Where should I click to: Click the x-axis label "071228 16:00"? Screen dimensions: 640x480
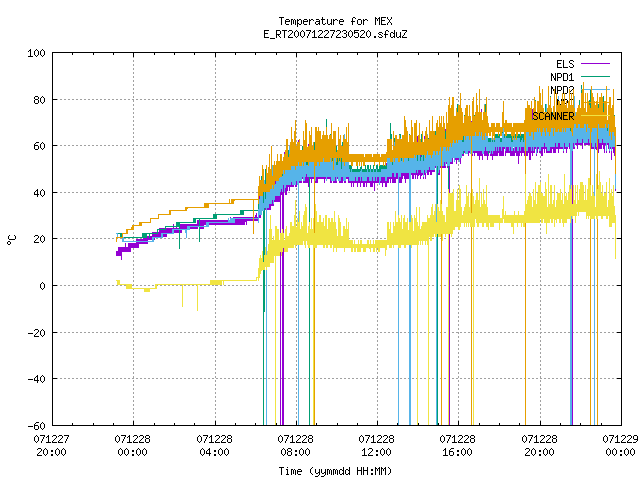tap(457, 446)
